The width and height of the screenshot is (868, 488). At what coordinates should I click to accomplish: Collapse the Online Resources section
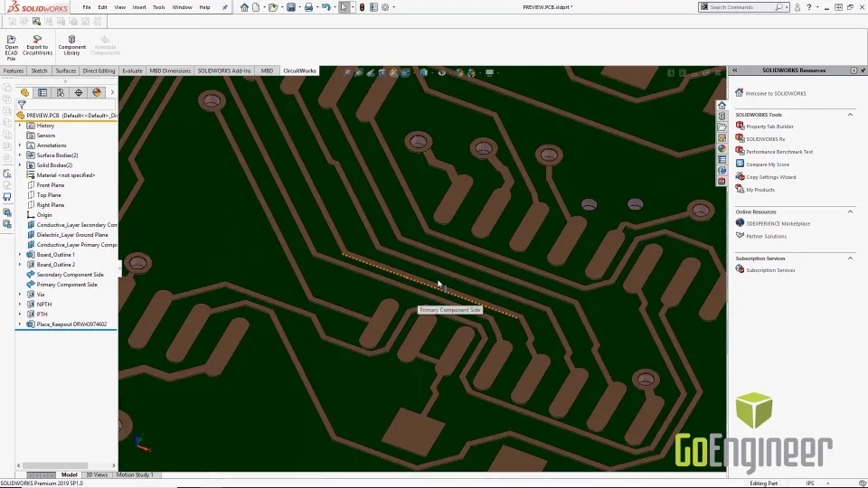[x=850, y=211]
